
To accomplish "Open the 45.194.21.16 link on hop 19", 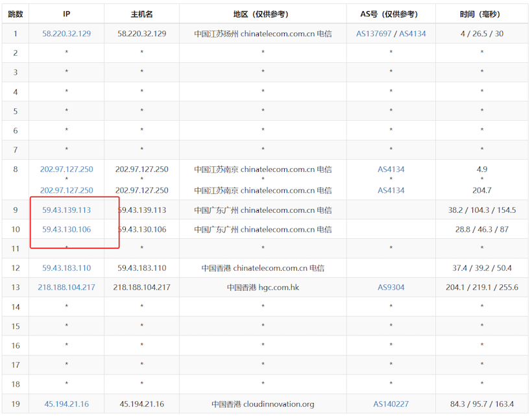I will (x=66, y=404).
